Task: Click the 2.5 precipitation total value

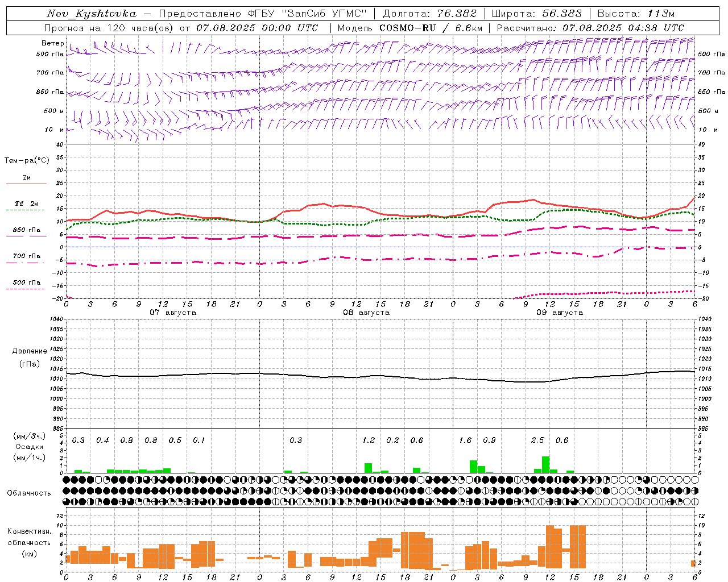Action: pyautogui.click(x=537, y=440)
